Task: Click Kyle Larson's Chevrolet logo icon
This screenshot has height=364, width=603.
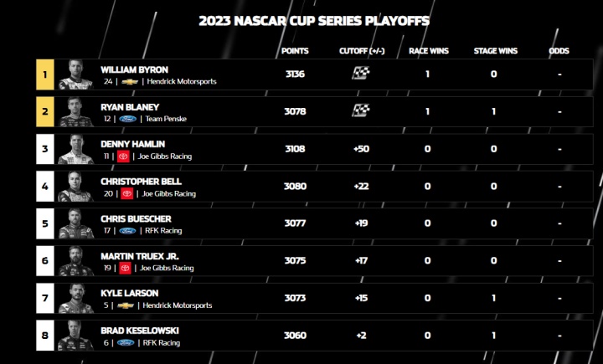Action: pyautogui.click(x=126, y=305)
